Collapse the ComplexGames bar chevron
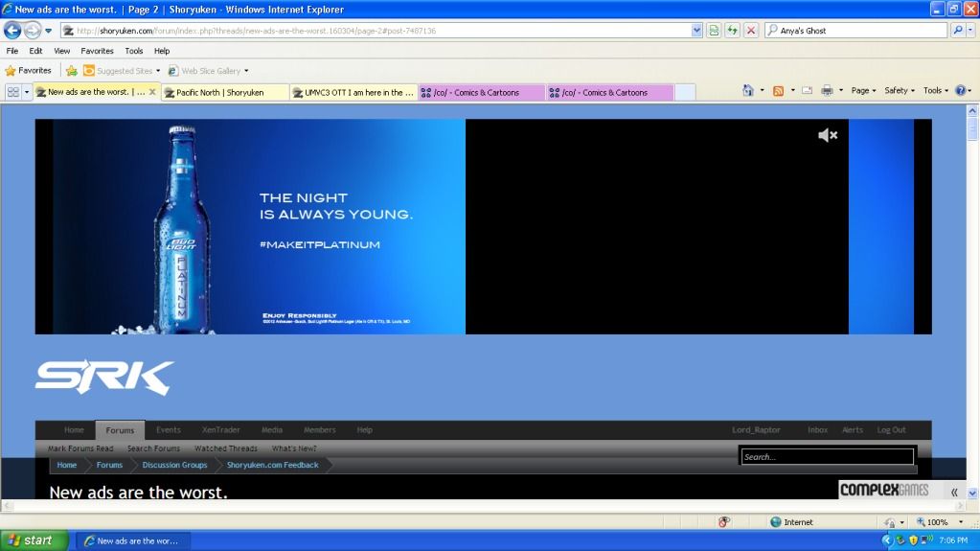This screenshot has width=980, height=551. click(x=954, y=493)
